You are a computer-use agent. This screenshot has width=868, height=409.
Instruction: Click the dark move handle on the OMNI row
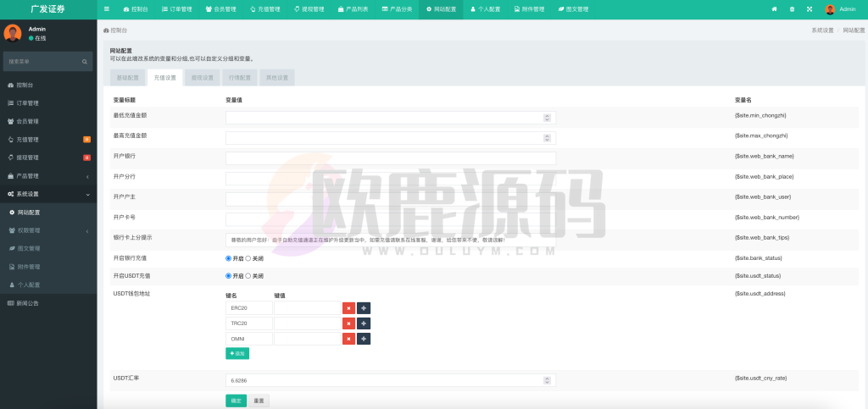[x=364, y=339]
